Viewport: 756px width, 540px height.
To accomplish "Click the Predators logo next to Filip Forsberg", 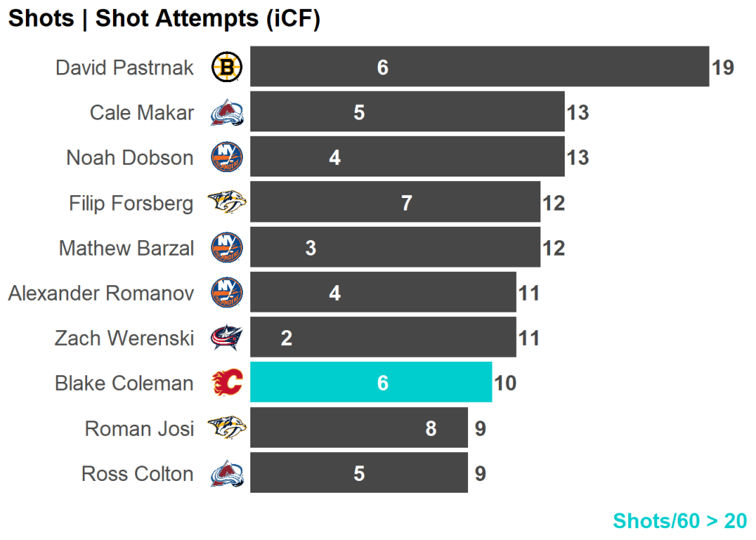I will point(227,203).
